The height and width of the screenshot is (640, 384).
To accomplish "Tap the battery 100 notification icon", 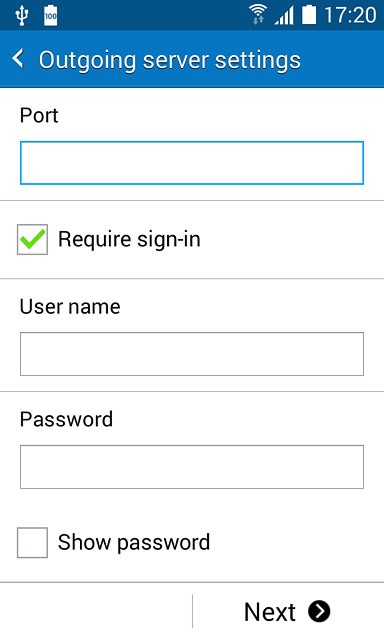I will [x=51, y=16].
